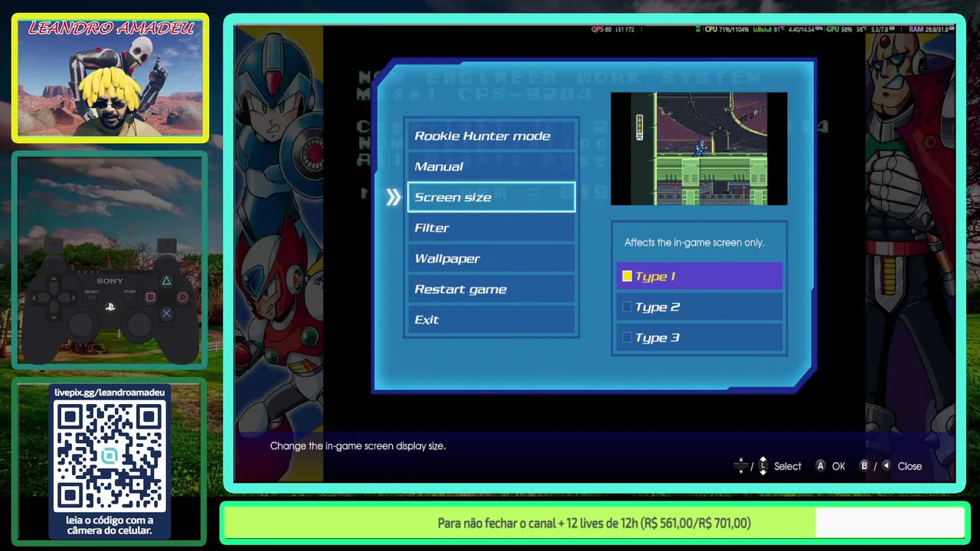Click the A button OK icon
The height and width of the screenshot is (551, 980).
coord(821,466)
